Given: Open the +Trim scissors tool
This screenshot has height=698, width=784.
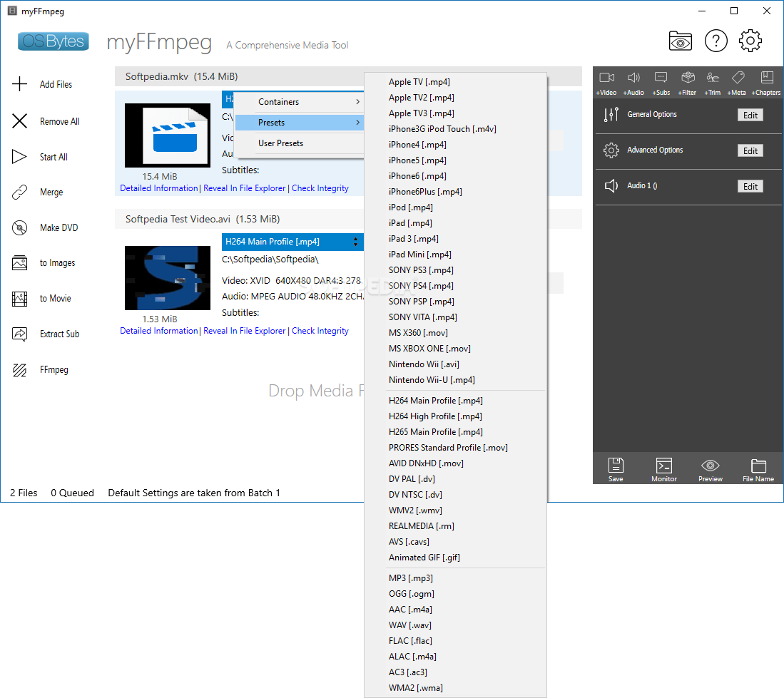Looking at the screenshot, I should [x=713, y=83].
